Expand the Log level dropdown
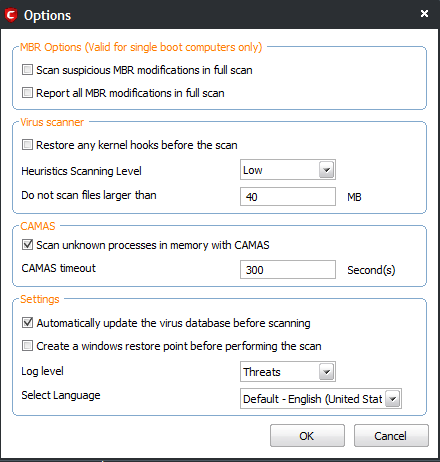 (288, 372)
